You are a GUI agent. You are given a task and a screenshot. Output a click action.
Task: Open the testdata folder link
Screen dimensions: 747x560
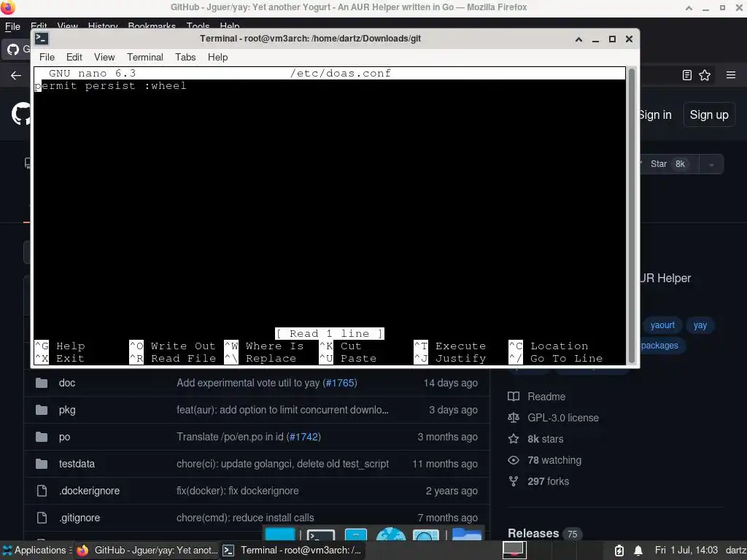tap(77, 464)
